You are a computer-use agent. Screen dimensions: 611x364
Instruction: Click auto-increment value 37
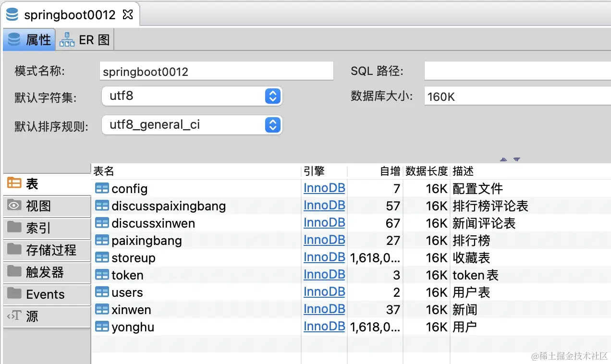[x=393, y=310]
